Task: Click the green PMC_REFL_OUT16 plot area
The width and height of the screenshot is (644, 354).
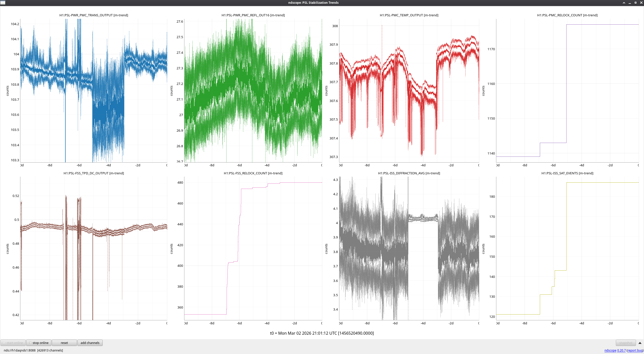Action: coord(253,90)
